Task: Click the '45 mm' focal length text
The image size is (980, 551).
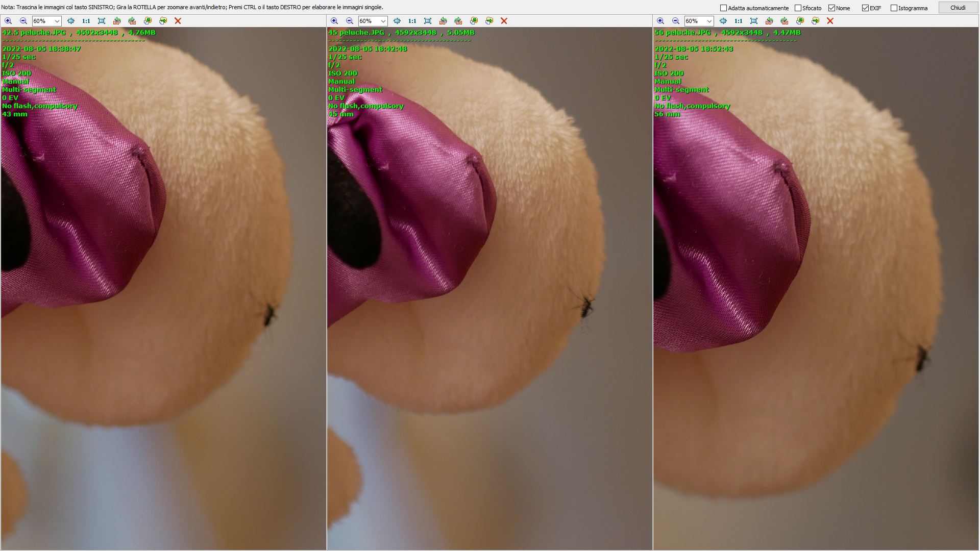Action: point(341,114)
